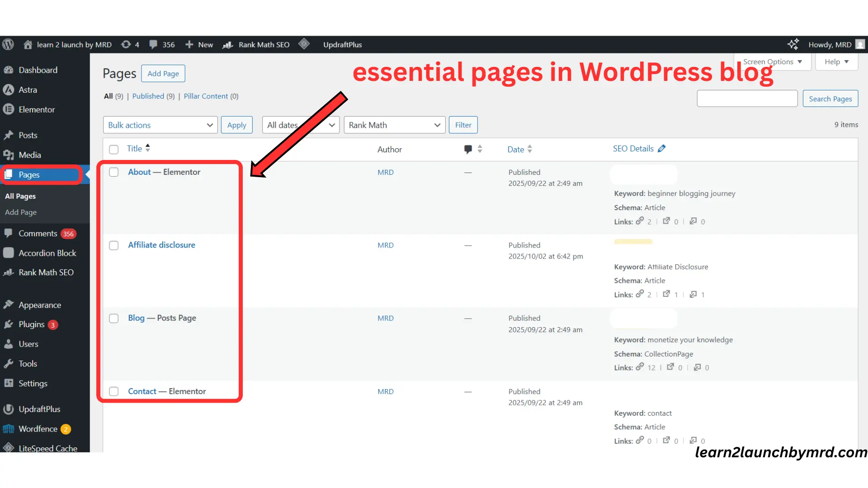Check the About page checkbox
This screenshot has height=488, width=868.
coord(114,172)
